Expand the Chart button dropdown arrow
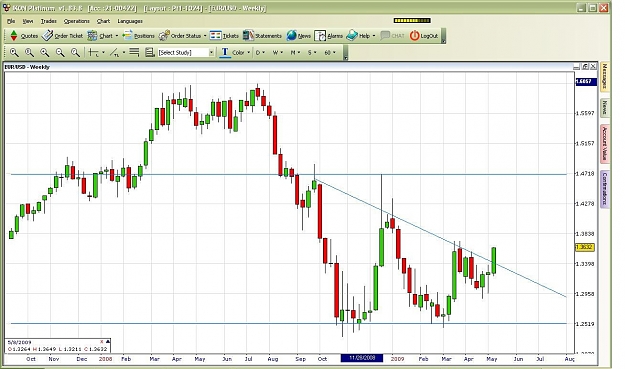The width and height of the screenshot is (625, 369). (117, 36)
